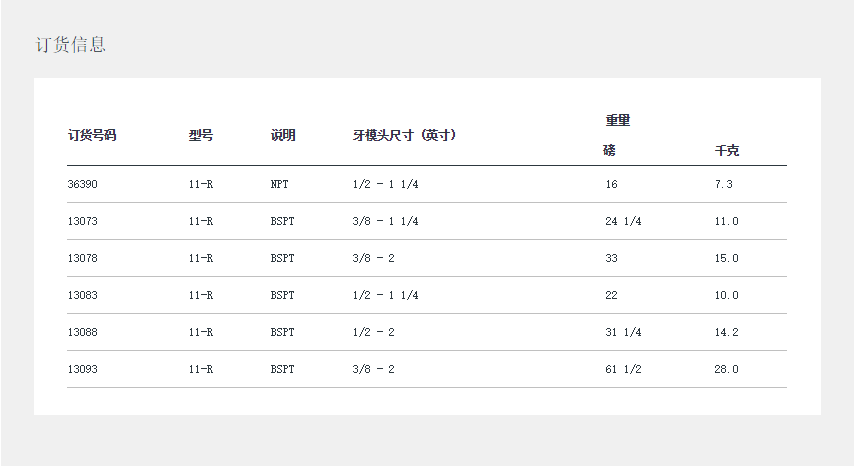
Task: Click the 订货号码 column header
Action: [x=92, y=135]
